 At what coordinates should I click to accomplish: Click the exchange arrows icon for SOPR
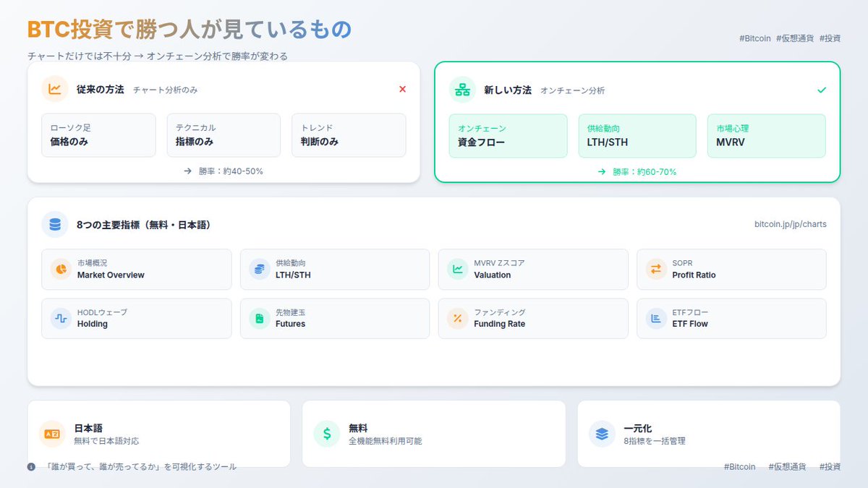[656, 269]
